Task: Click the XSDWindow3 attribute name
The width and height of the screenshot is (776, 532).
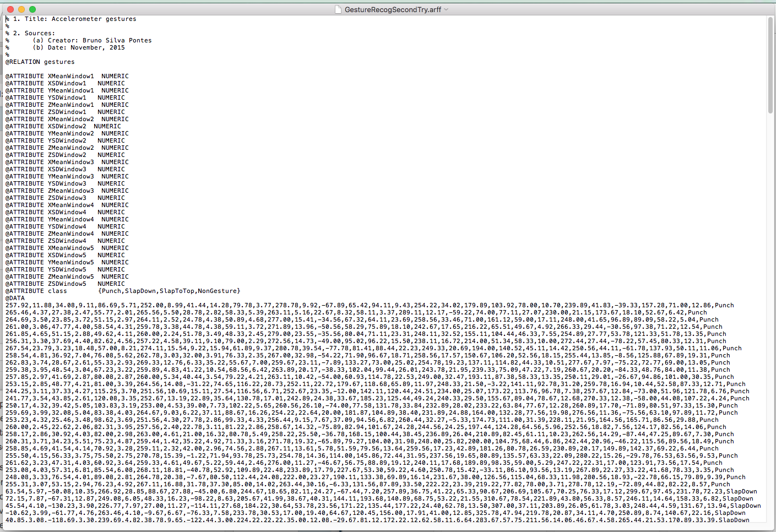Action: [x=67, y=169]
